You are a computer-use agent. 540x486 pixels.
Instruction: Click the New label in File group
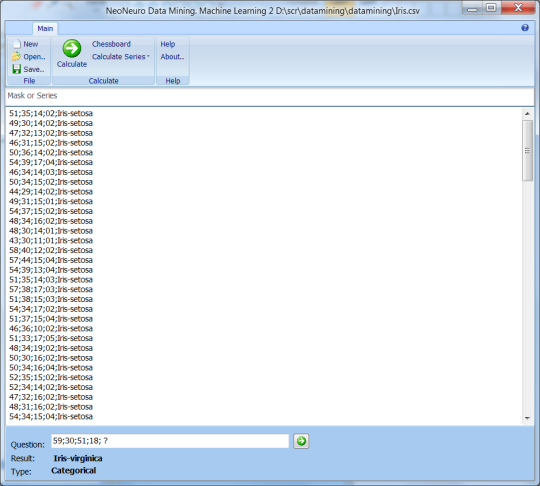pos(31,44)
